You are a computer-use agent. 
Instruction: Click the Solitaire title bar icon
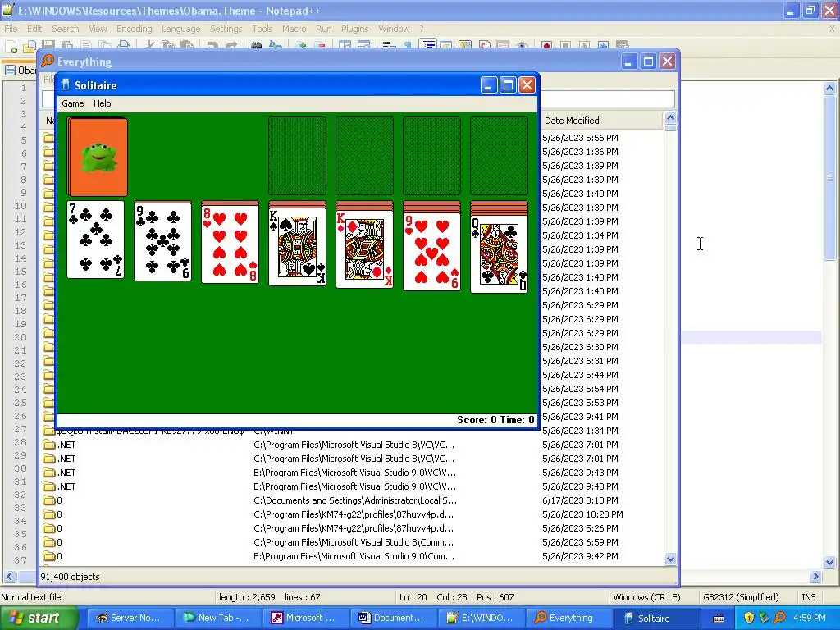(66, 85)
